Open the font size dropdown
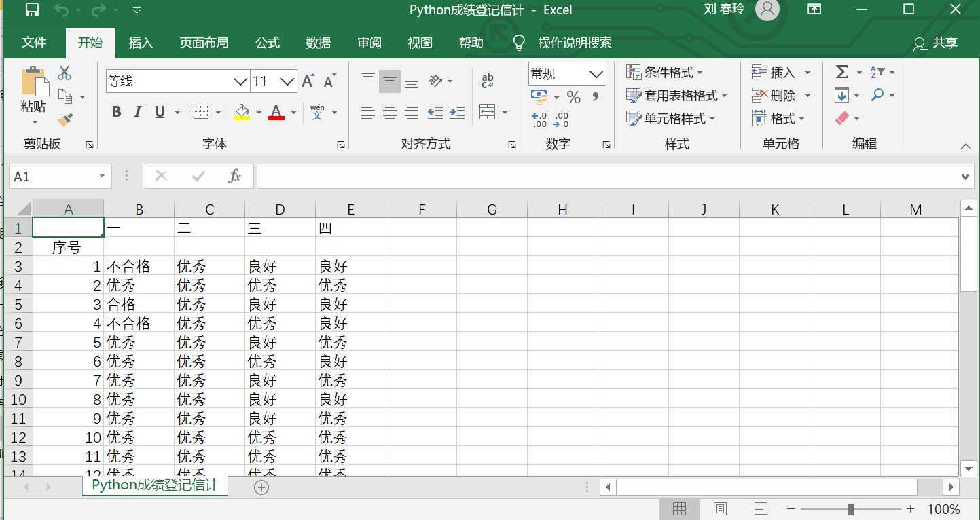The height and width of the screenshot is (520, 980). [x=288, y=81]
